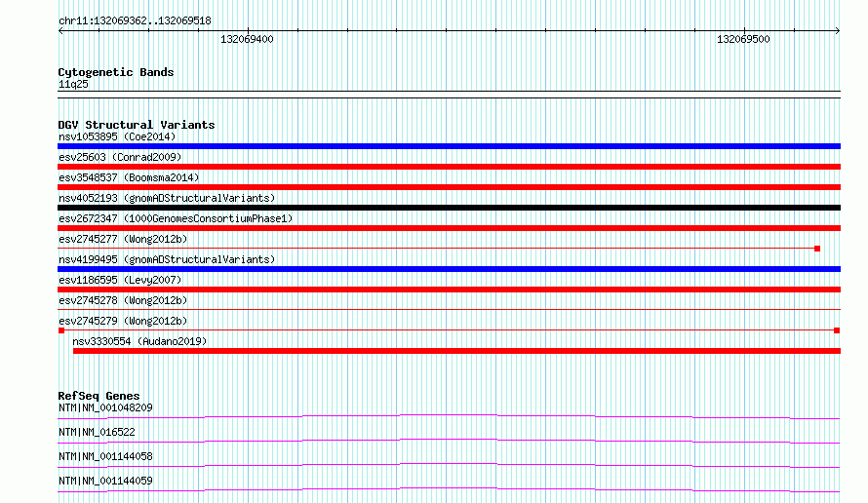Open NTM|NM_016522 transcript label
868x503 pixels.
tap(97, 432)
